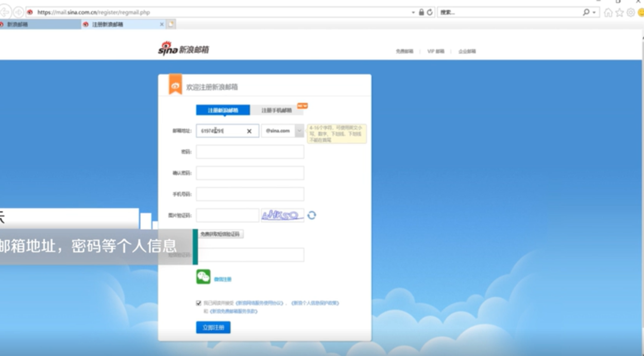Click the 免费获取短信验证码 button

click(220, 234)
